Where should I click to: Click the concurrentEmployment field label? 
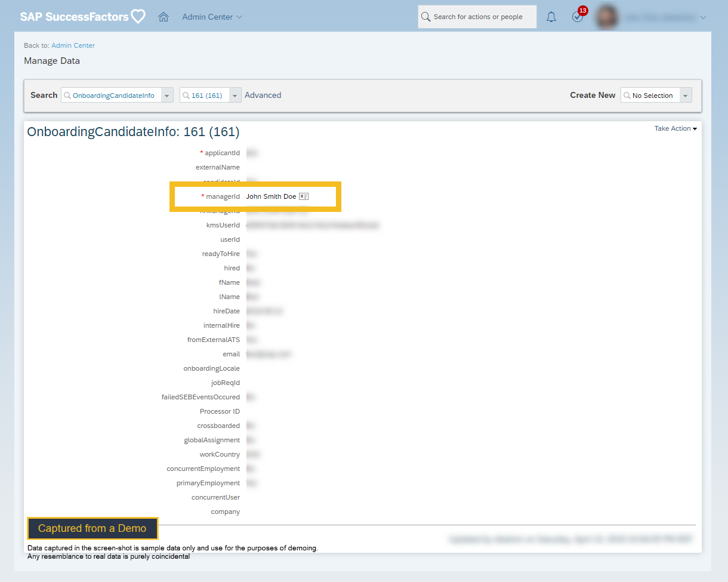pyautogui.click(x=203, y=469)
